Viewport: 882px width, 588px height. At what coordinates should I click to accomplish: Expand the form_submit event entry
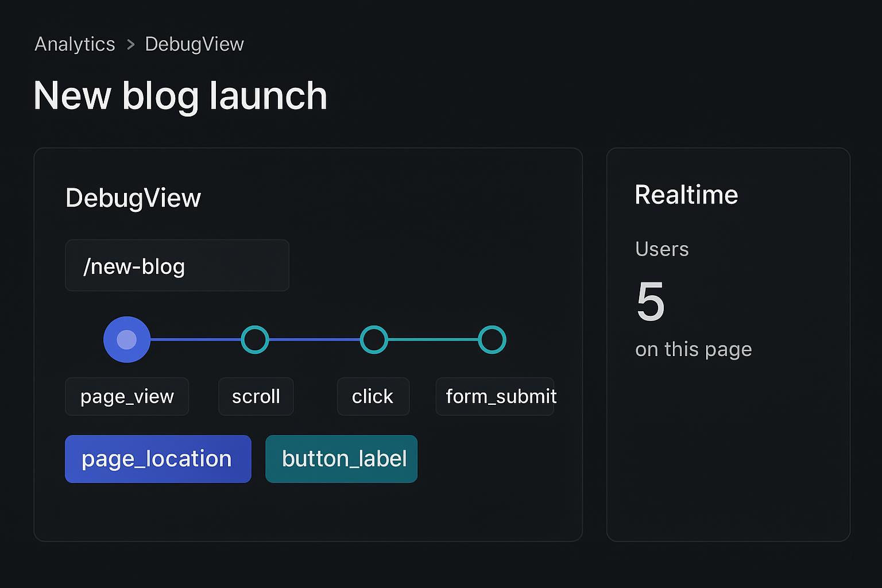495,396
